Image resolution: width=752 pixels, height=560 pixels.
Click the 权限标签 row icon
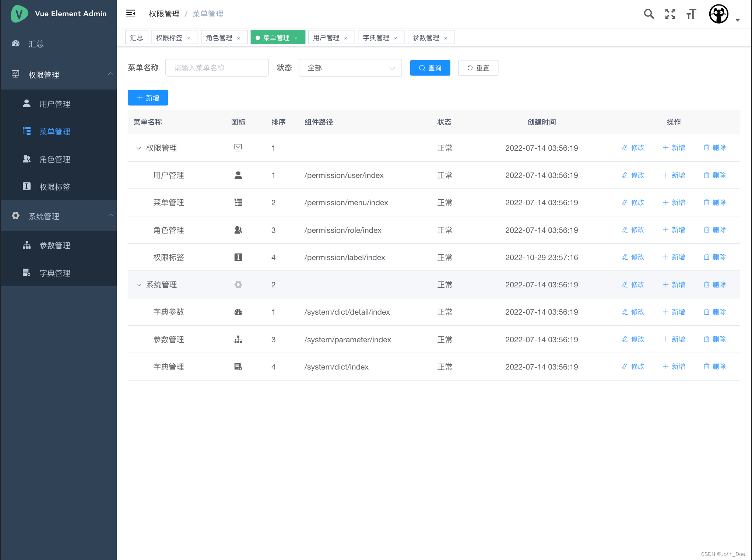(238, 257)
